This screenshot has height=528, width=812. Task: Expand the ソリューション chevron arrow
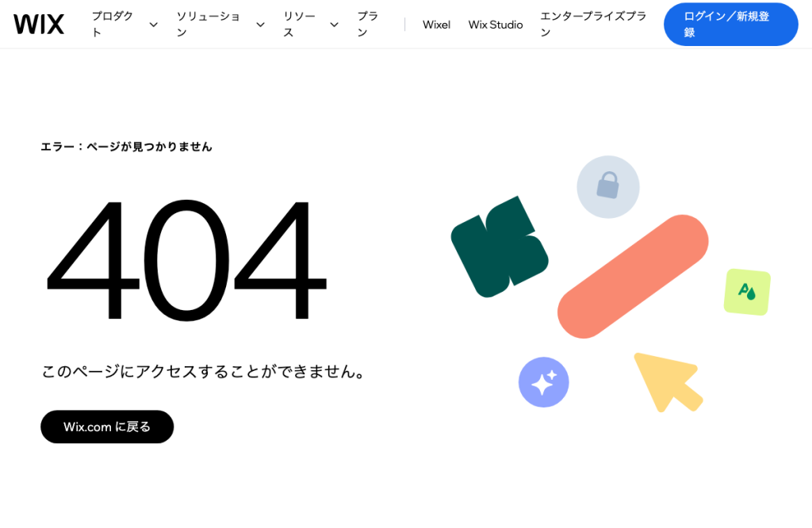pyautogui.click(x=260, y=25)
